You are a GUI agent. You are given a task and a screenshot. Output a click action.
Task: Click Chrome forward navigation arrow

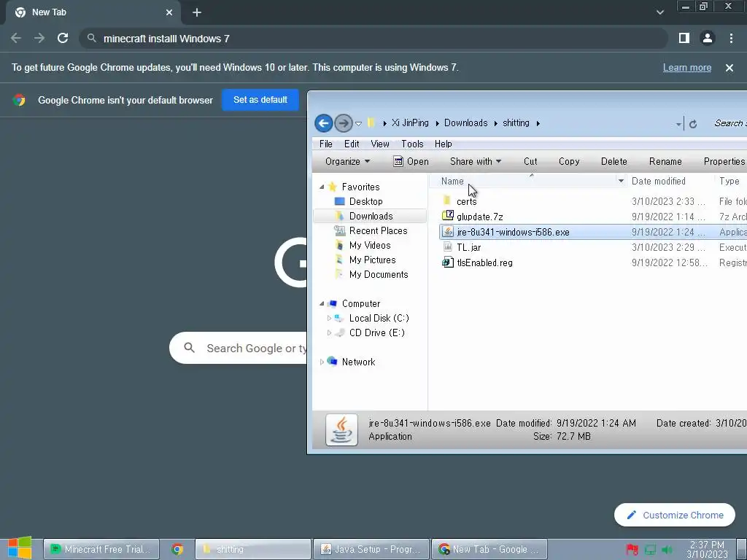point(39,38)
